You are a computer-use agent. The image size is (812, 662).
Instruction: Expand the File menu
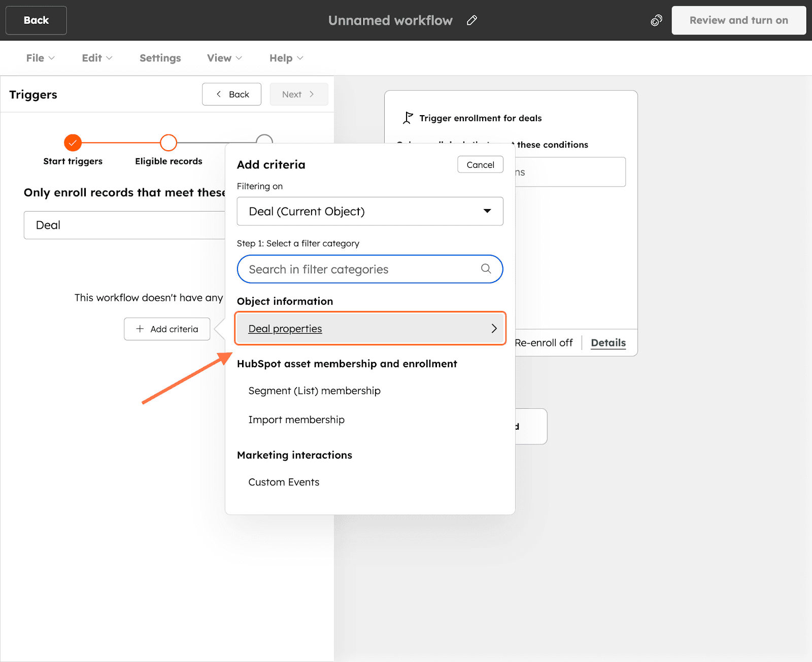(40, 58)
